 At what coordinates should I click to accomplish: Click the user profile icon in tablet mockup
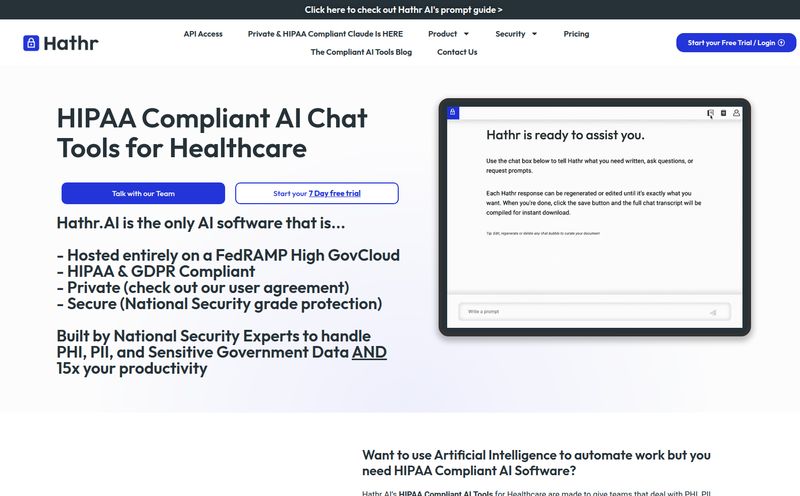coord(736,113)
